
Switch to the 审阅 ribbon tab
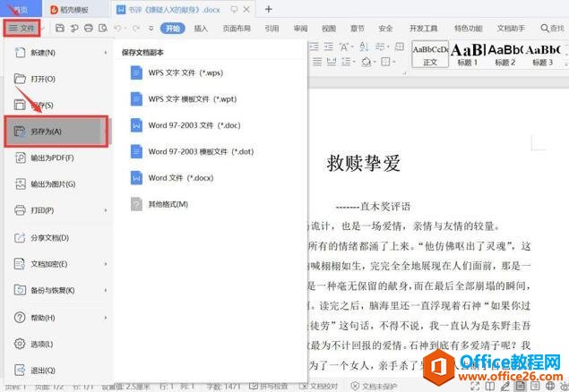point(300,29)
